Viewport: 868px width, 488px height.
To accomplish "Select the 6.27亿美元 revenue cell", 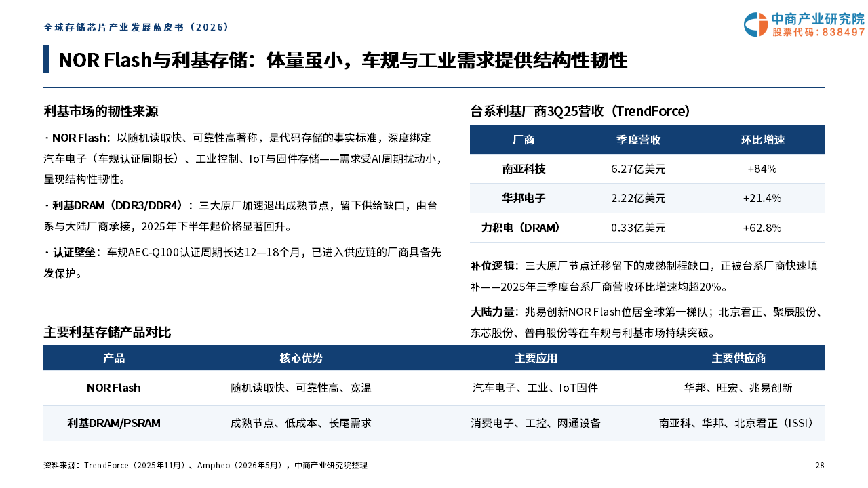I will [x=638, y=169].
